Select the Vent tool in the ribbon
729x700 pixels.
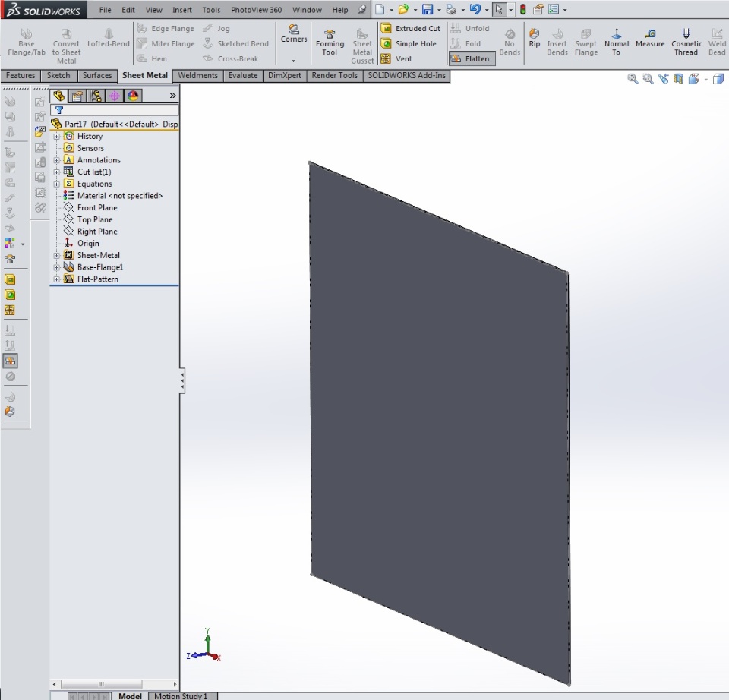(x=396, y=59)
